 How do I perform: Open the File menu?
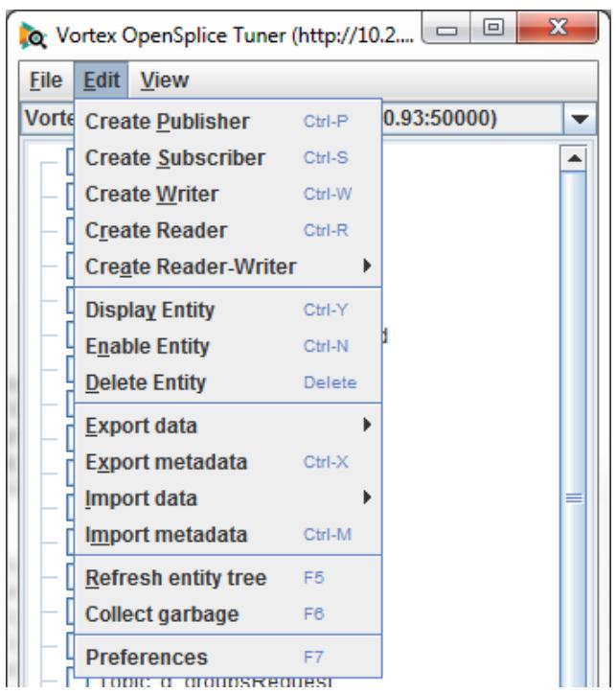46,81
